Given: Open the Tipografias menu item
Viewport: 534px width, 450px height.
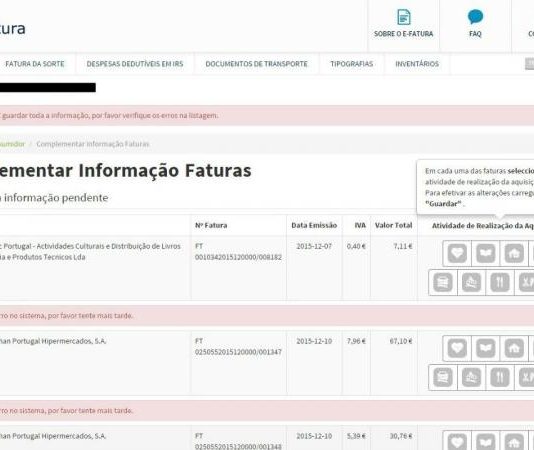Looking at the screenshot, I should pos(351,64).
